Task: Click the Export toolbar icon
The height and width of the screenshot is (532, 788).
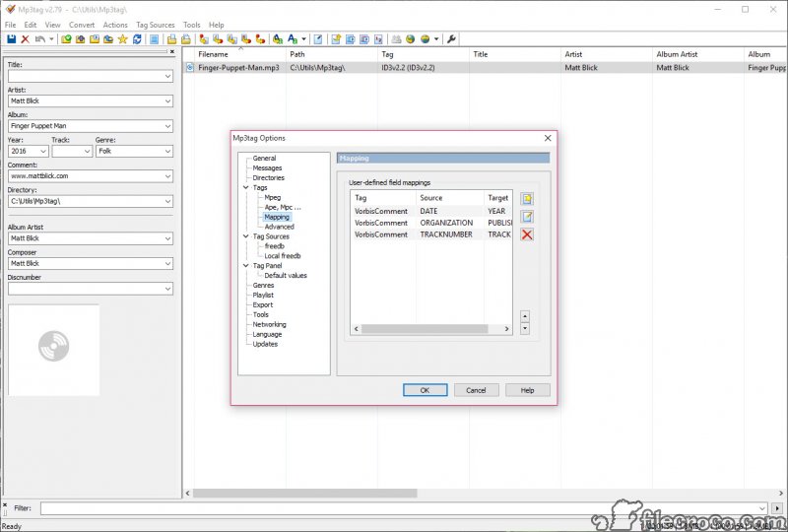Action: (336, 39)
